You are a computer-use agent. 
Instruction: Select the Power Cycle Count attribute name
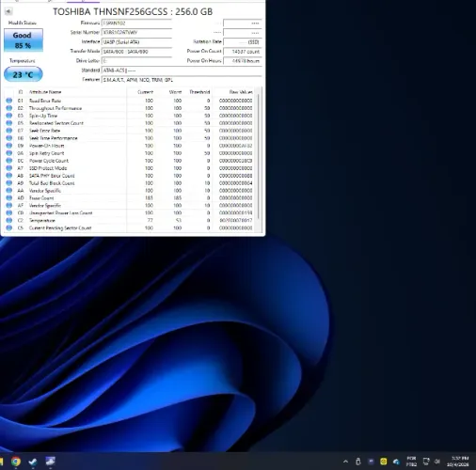(x=49, y=161)
